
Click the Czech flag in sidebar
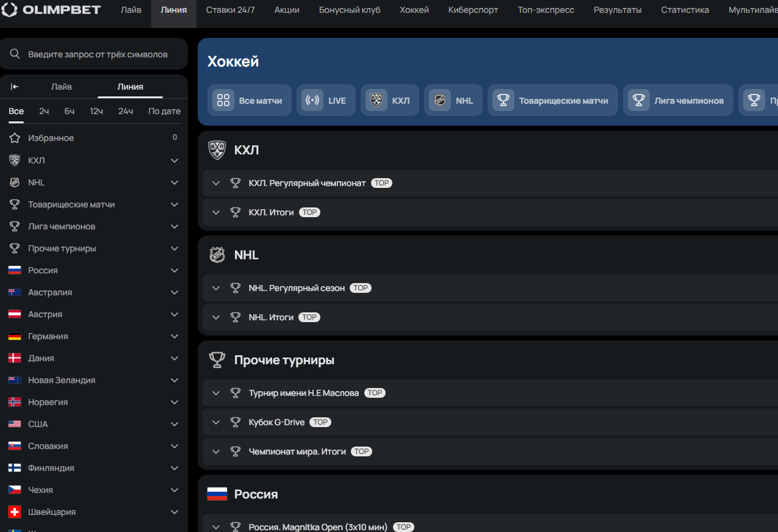coord(15,490)
